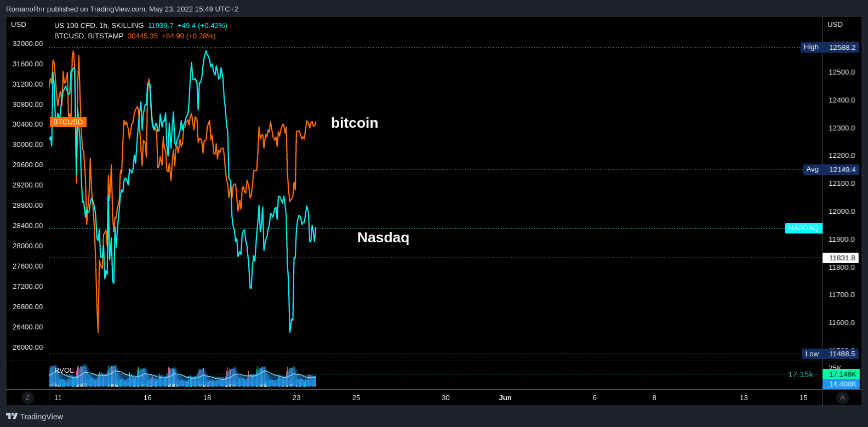
Task: Click the 26000.00 left price tick
Action: click(x=27, y=348)
